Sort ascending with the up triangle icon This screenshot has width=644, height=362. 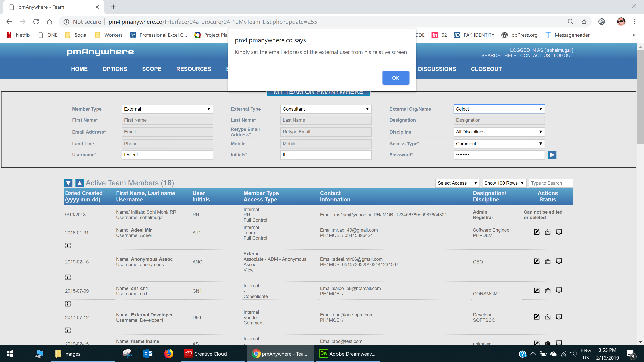tap(79, 183)
